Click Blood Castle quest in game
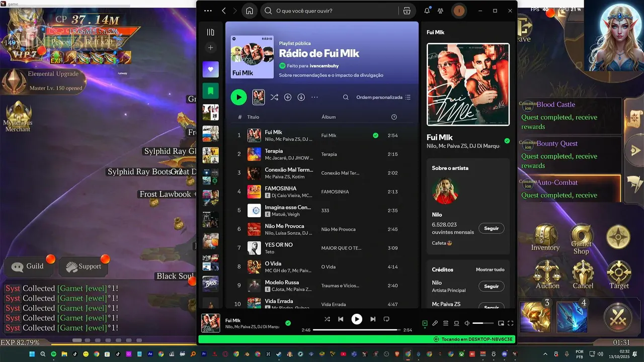 [x=570, y=116]
